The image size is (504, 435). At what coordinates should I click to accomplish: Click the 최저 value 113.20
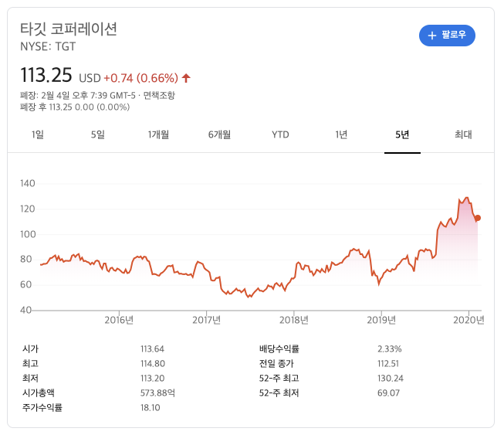[x=152, y=378]
